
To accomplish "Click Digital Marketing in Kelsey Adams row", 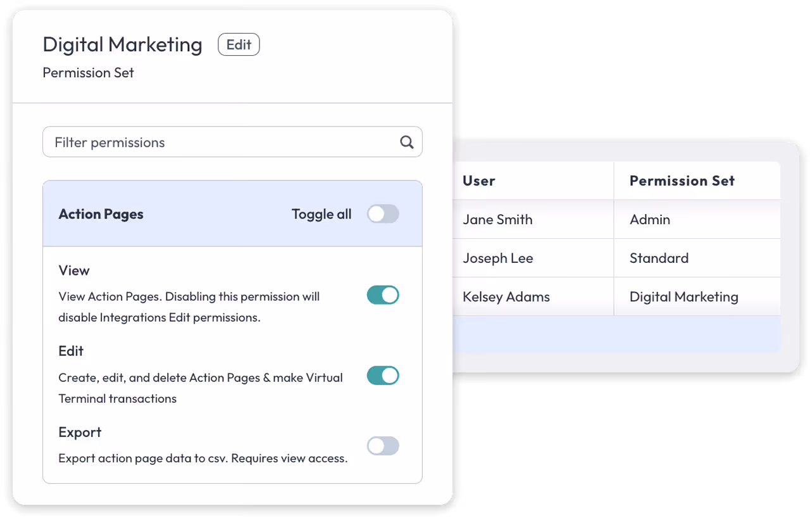I will 684,296.
